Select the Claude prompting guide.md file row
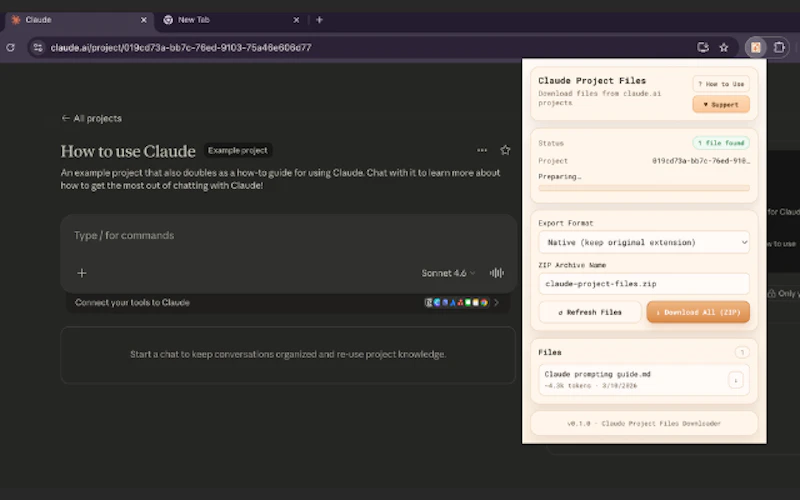Image resolution: width=800 pixels, height=500 pixels. tap(644, 380)
